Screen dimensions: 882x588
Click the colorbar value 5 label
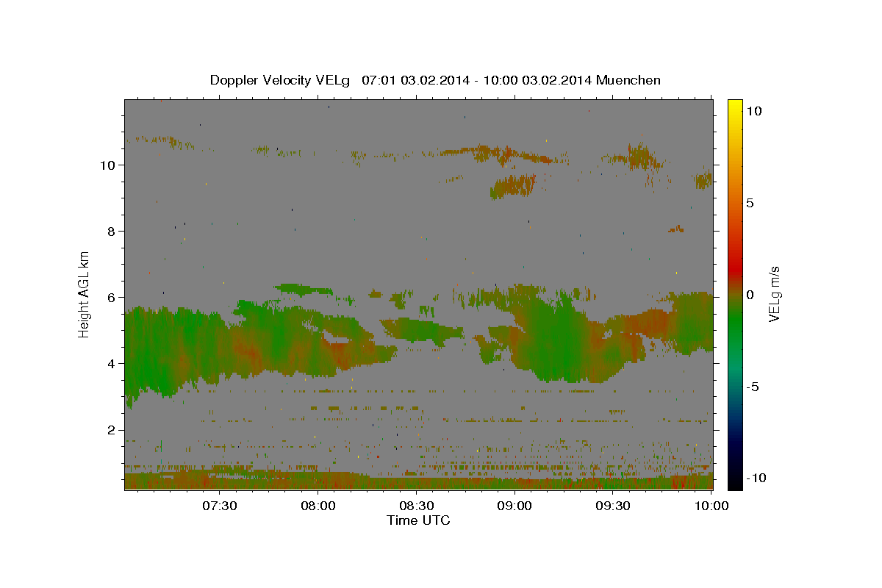coord(750,203)
